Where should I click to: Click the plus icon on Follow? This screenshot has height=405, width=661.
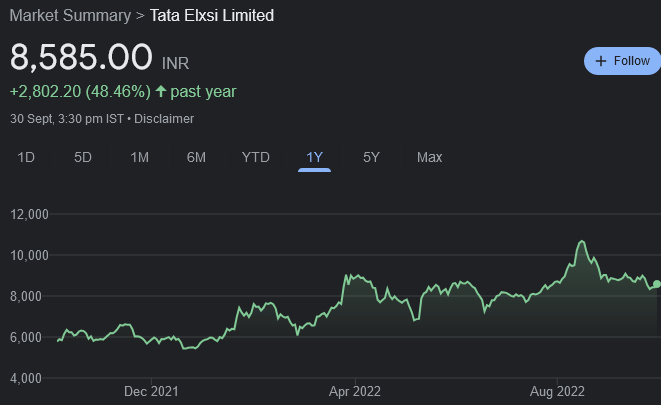point(601,61)
